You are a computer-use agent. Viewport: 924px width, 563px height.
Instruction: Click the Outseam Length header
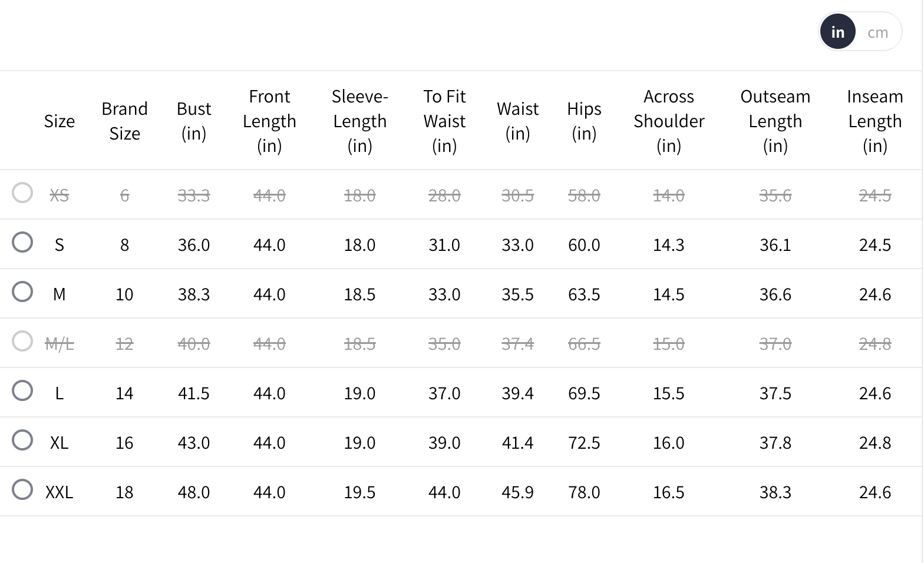point(775,121)
